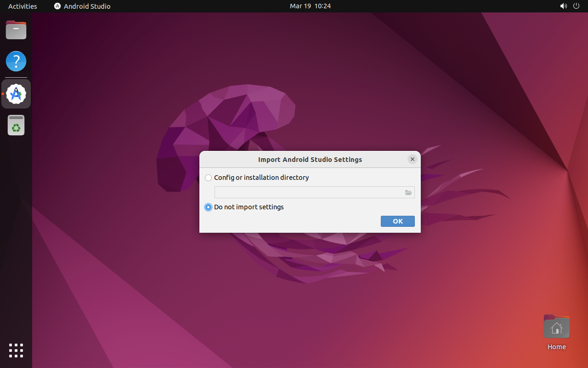The image size is (588, 368).
Task: Open the Trash icon in the dock
Action: (x=16, y=125)
